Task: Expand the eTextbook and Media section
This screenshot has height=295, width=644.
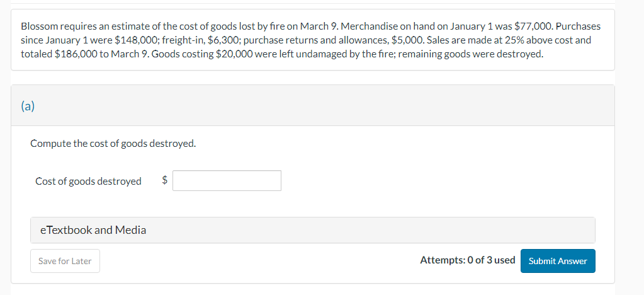Action: coord(93,230)
